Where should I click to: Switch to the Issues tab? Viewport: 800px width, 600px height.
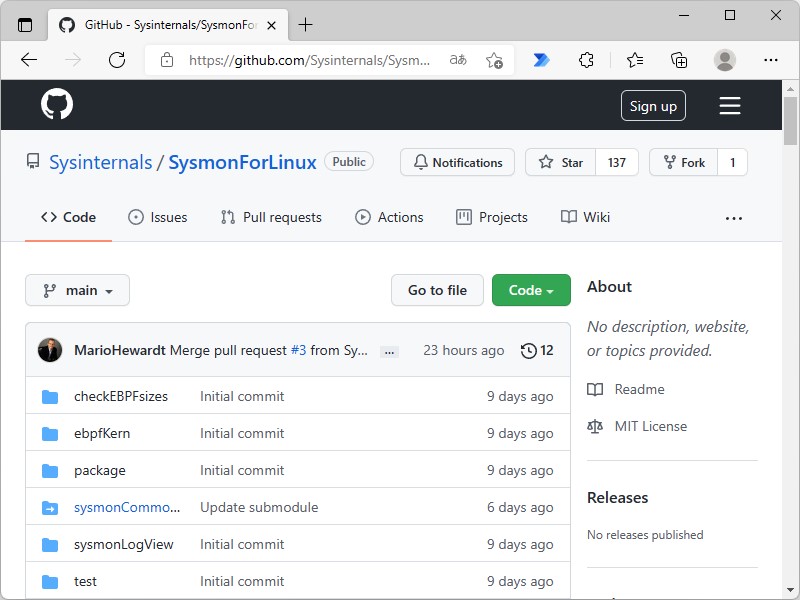(158, 217)
